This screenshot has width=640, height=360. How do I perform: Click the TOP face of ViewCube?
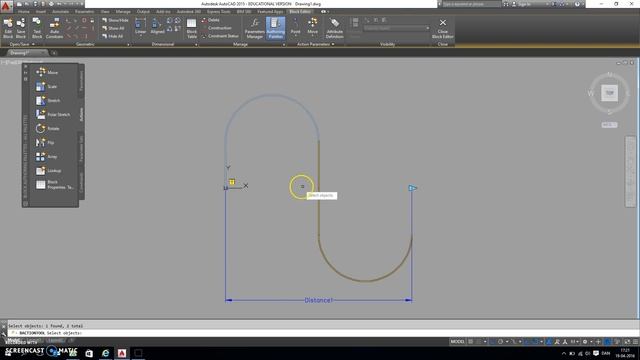tap(609, 93)
